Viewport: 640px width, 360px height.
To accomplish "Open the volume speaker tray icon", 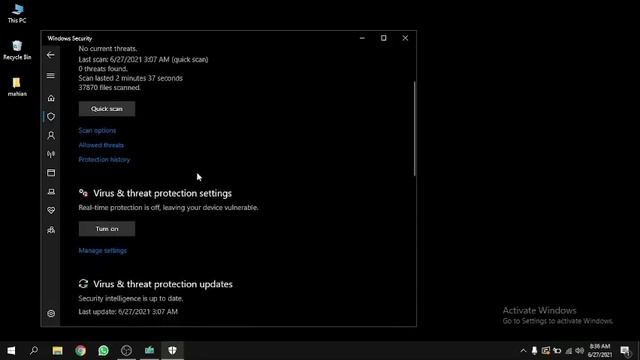I will (580, 351).
